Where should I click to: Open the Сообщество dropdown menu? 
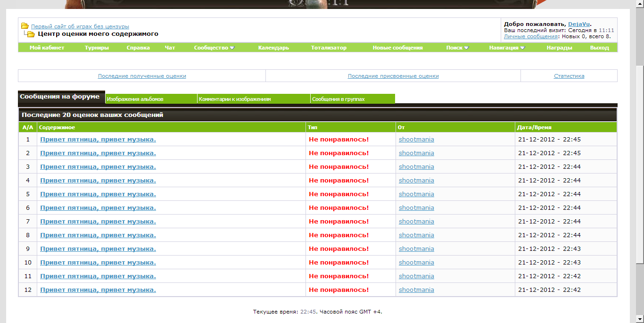(x=214, y=48)
